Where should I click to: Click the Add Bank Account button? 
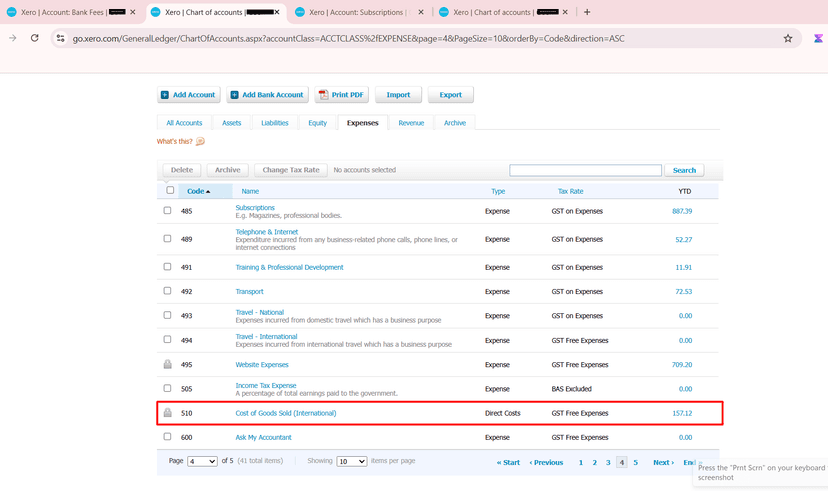[267, 95]
